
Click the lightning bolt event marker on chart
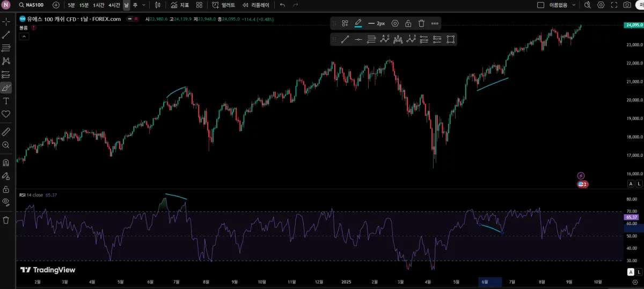point(581,176)
